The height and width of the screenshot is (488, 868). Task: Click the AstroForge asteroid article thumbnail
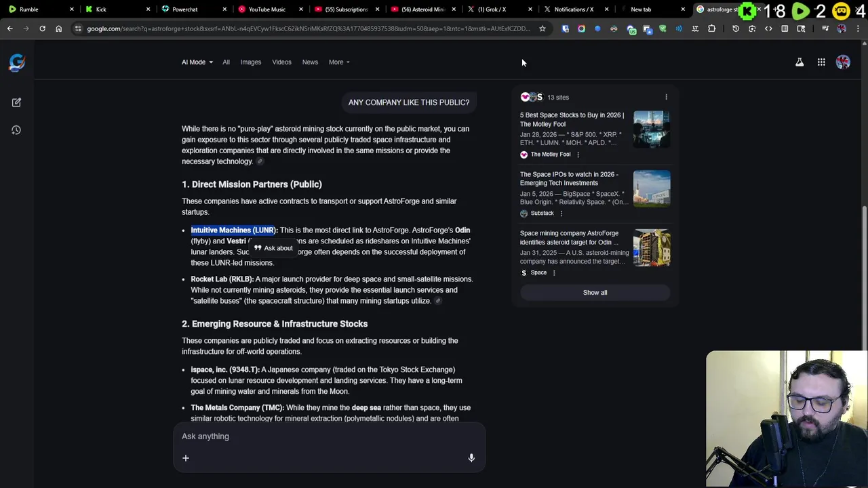click(x=652, y=247)
